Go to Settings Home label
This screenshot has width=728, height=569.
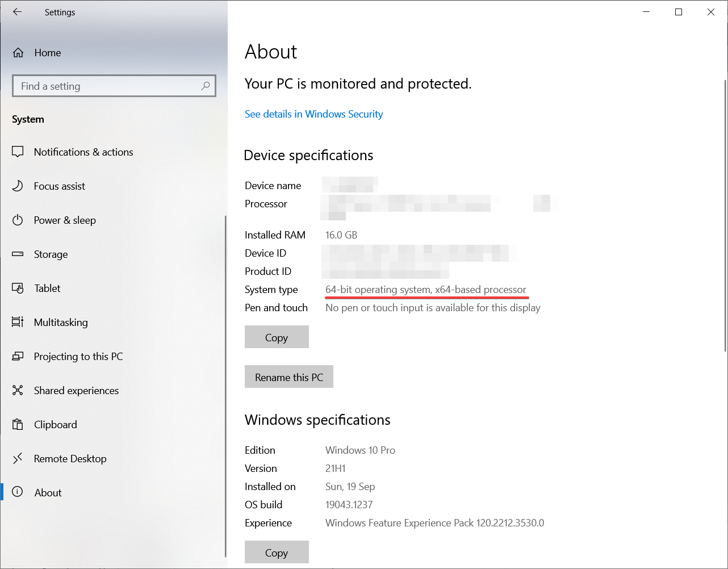pyautogui.click(x=48, y=53)
